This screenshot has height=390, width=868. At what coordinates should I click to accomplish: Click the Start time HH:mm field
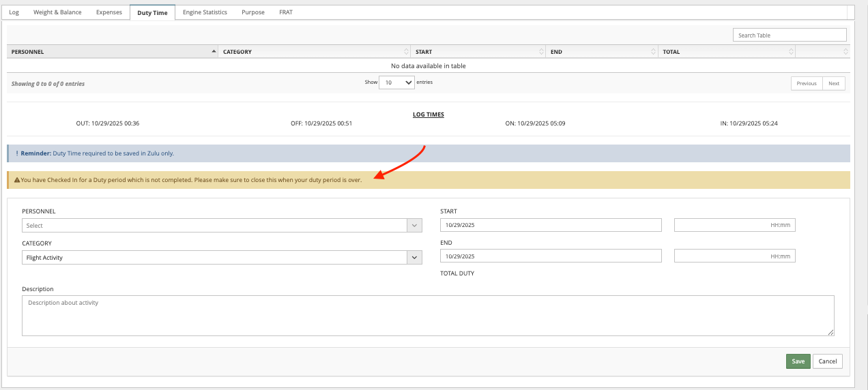click(734, 225)
